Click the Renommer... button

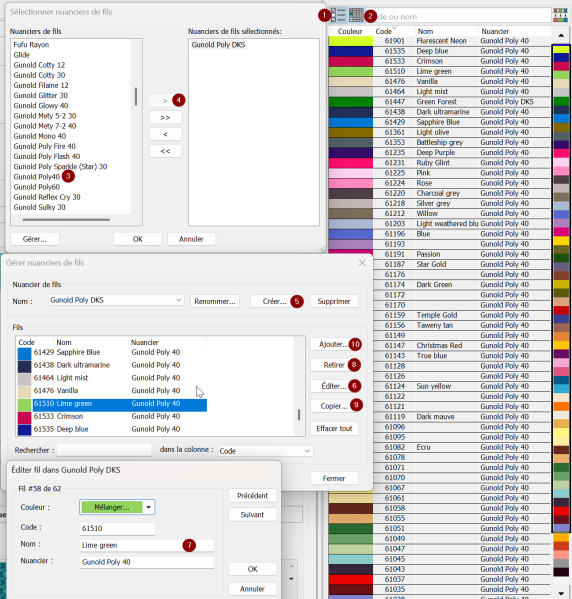pos(215,301)
